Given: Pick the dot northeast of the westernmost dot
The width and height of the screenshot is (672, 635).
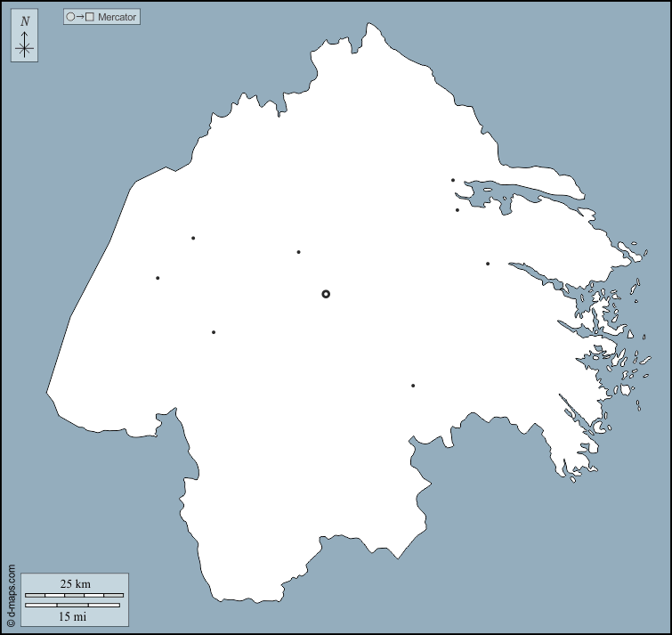Looking at the screenshot, I should pos(193,238).
